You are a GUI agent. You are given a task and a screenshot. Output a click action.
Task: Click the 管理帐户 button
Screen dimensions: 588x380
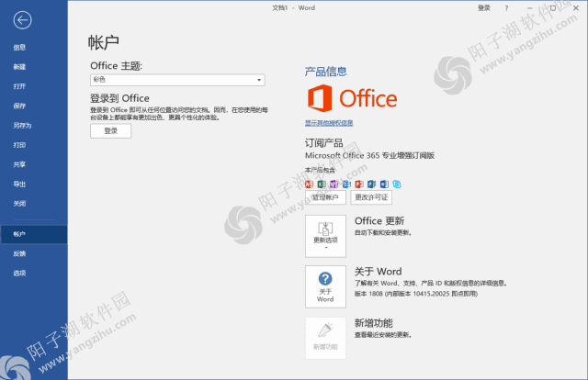(325, 197)
